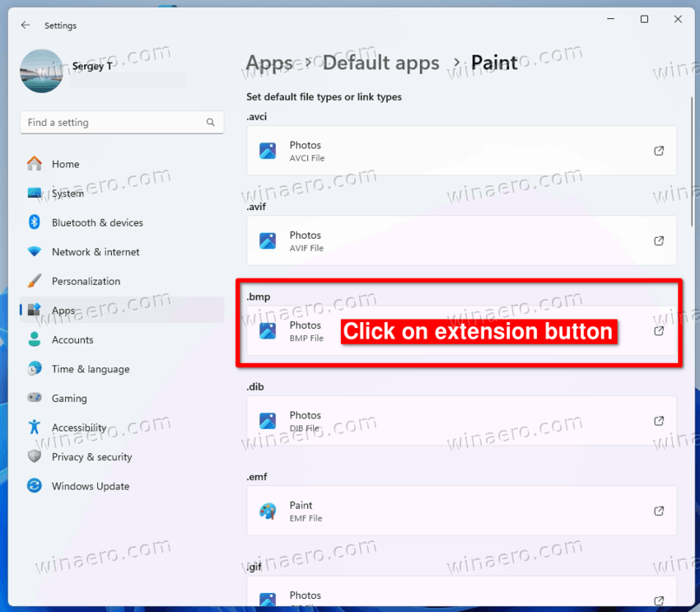
Task: Click the Apps sidebar icon
Action: pos(35,310)
